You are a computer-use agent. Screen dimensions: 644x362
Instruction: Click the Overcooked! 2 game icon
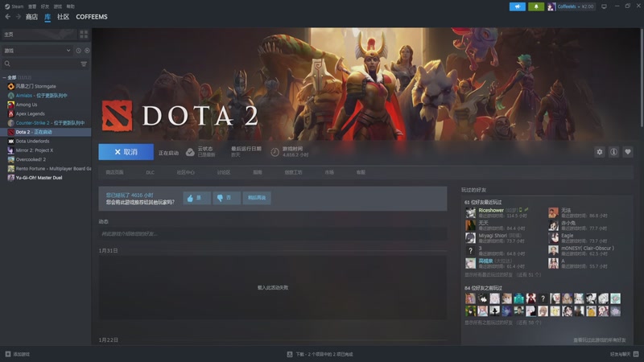point(11,159)
